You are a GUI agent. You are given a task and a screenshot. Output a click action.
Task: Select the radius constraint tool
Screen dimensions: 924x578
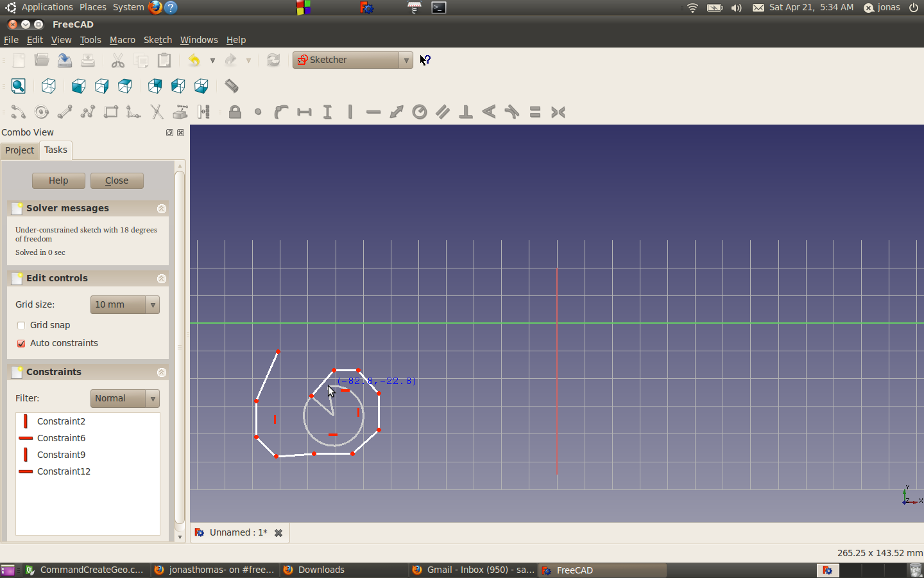pyautogui.click(x=420, y=112)
